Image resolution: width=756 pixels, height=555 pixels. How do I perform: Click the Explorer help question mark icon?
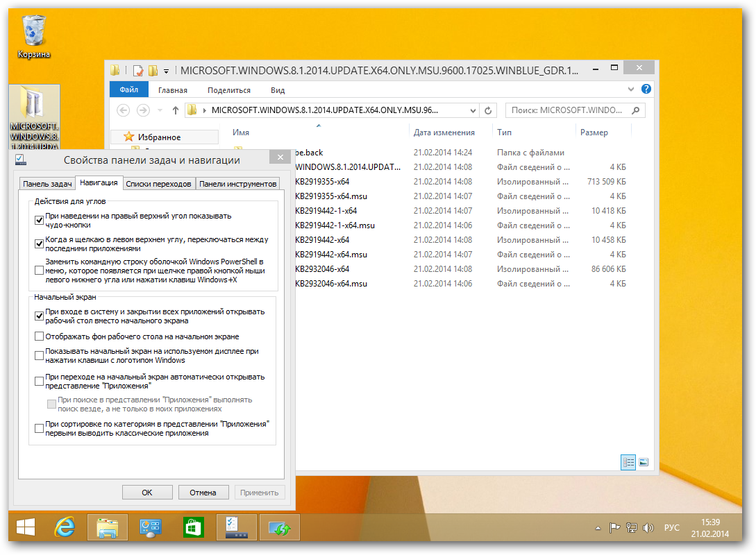646,89
